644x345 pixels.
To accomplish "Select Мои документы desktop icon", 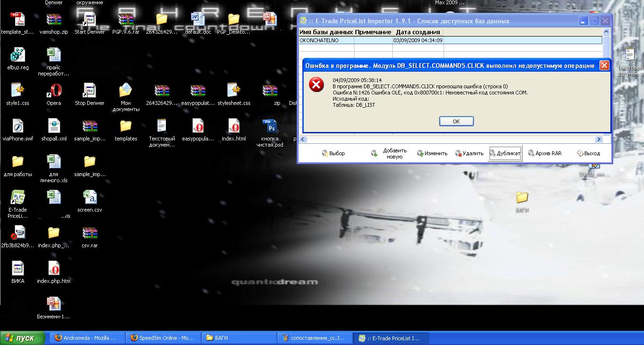I will click(x=126, y=98).
